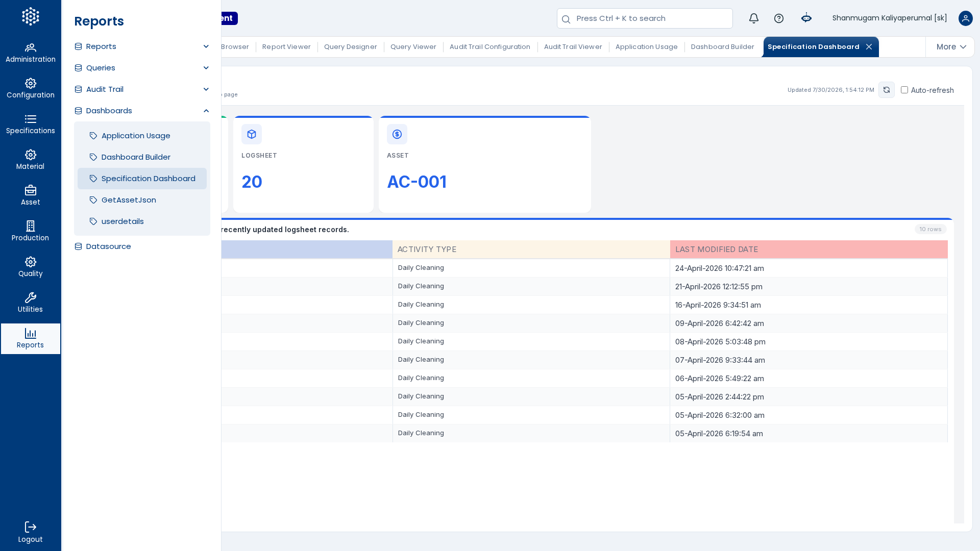Select the 24-April-2026 10:47:21 am date cell

click(809, 268)
